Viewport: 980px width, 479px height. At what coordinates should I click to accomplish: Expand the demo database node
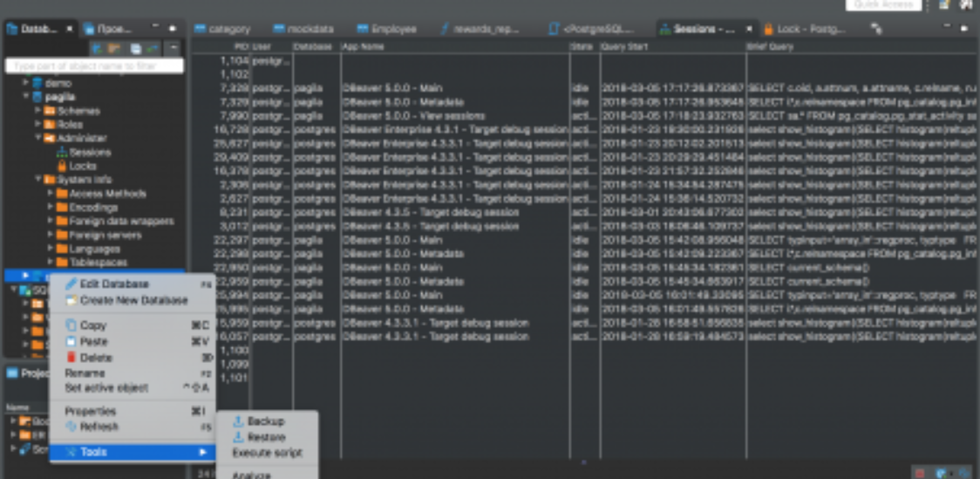click(x=26, y=83)
